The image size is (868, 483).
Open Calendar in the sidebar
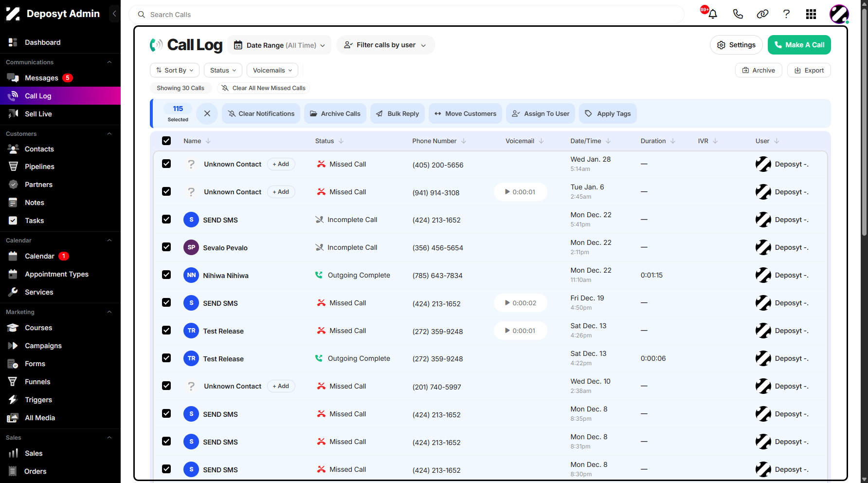pyautogui.click(x=39, y=256)
